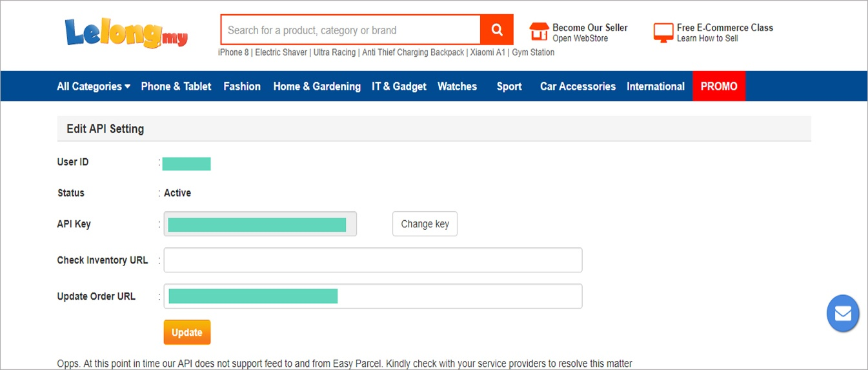The height and width of the screenshot is (370, 868).
Task: Click the Become Our Seller link
Action: (x=590, y=28)
